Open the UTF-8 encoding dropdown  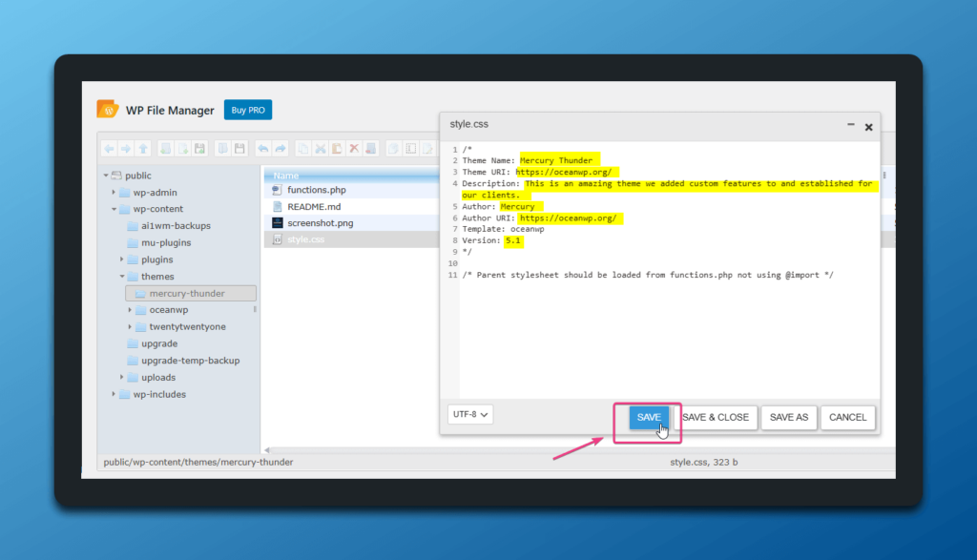tap(469, 414)
